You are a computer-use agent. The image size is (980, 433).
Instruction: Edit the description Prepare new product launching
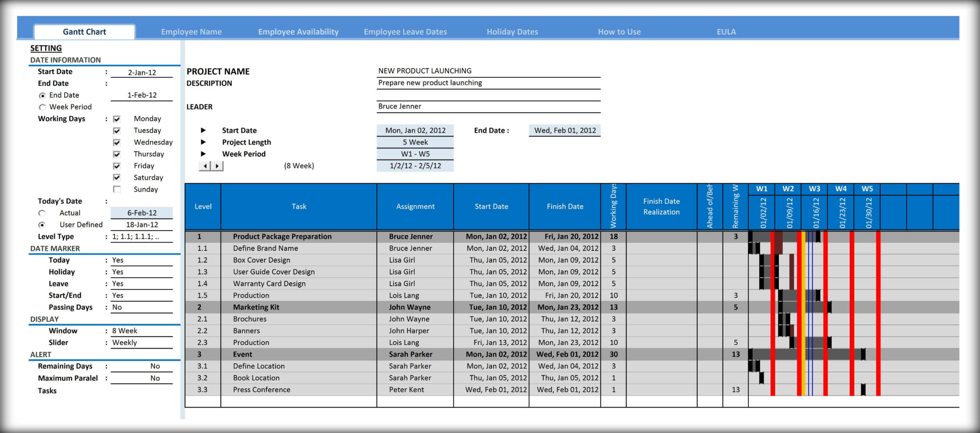pos(488,83)
